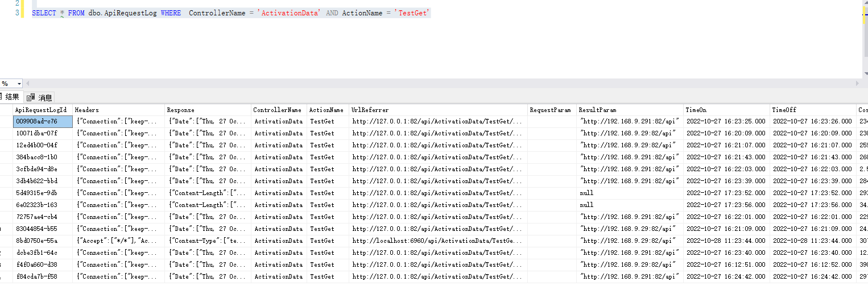Open the zoom percentage dropdown
Viewport: 868px width, 298px height.
pyautogui.click(x=19, y=84)
